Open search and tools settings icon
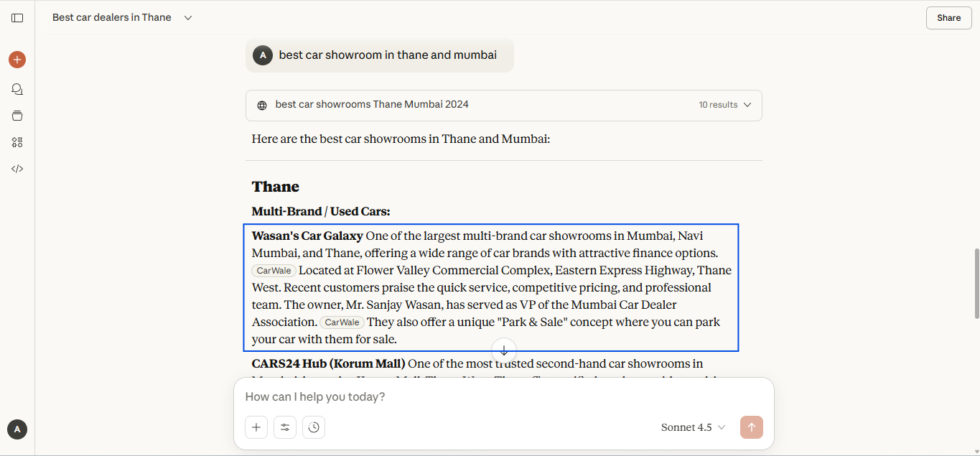This screenshot has width=980, height=456. [x=285, y=427]
